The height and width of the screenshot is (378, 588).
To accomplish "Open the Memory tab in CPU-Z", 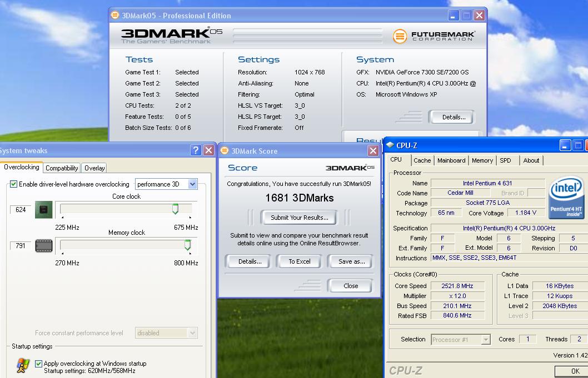I will tap(482, 160).
